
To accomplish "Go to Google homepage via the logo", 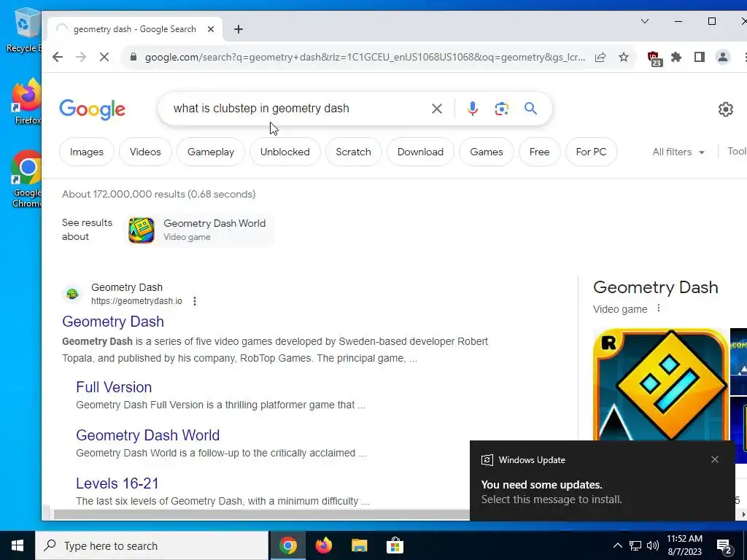I will point(93,109).
